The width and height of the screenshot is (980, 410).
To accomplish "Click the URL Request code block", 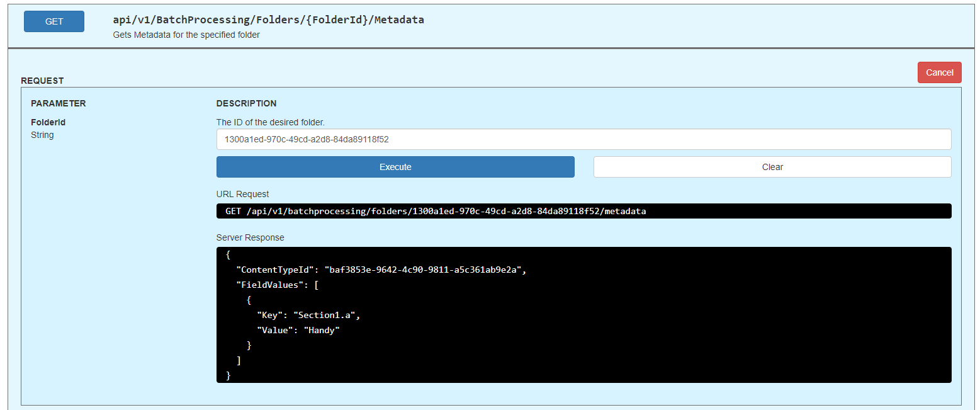I will (583, 212).
